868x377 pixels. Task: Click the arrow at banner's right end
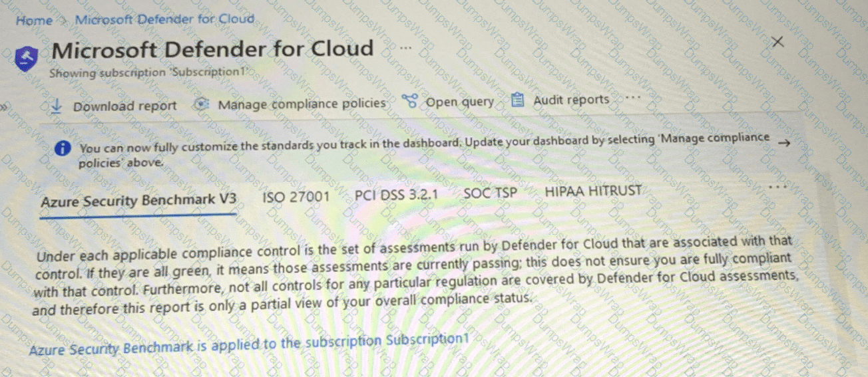[x=783, y=143]
